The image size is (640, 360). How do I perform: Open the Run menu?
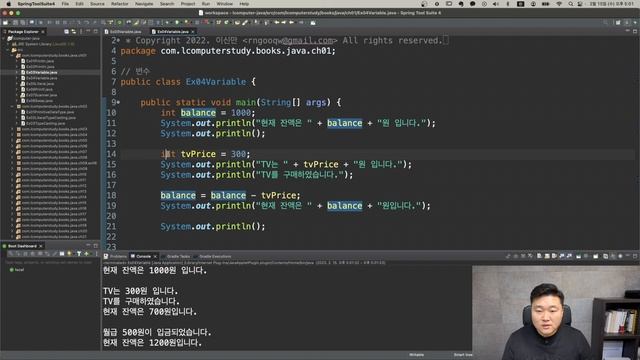point(206,4)
